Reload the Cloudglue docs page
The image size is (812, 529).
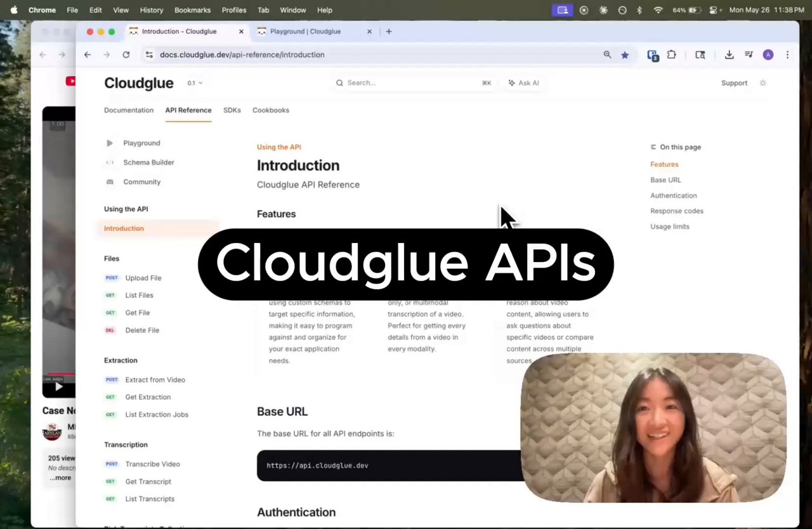(126, 55)
